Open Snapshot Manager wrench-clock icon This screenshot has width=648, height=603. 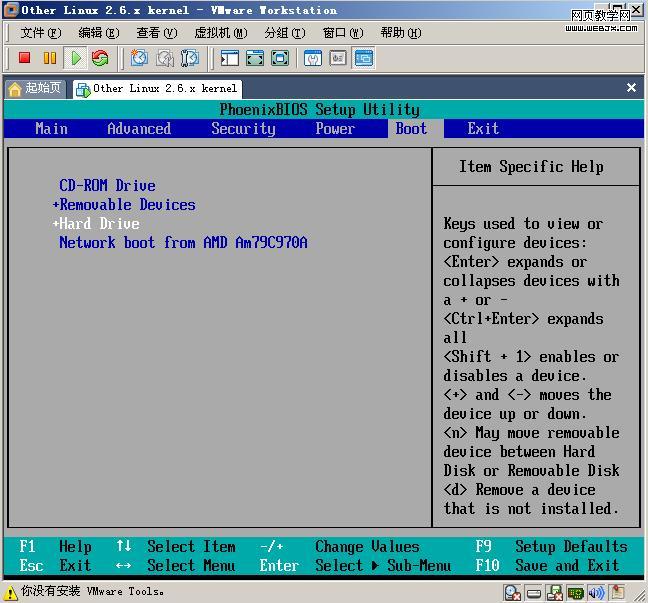coord(190,58)
